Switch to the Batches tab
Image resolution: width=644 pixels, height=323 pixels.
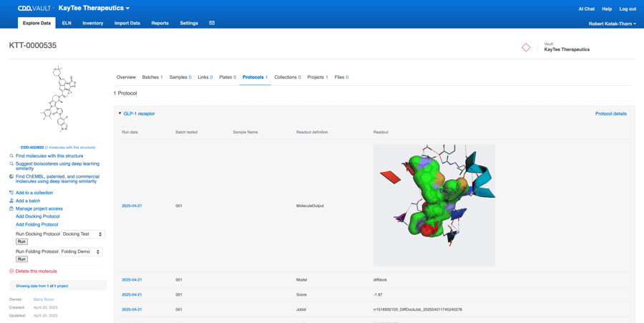152,77
